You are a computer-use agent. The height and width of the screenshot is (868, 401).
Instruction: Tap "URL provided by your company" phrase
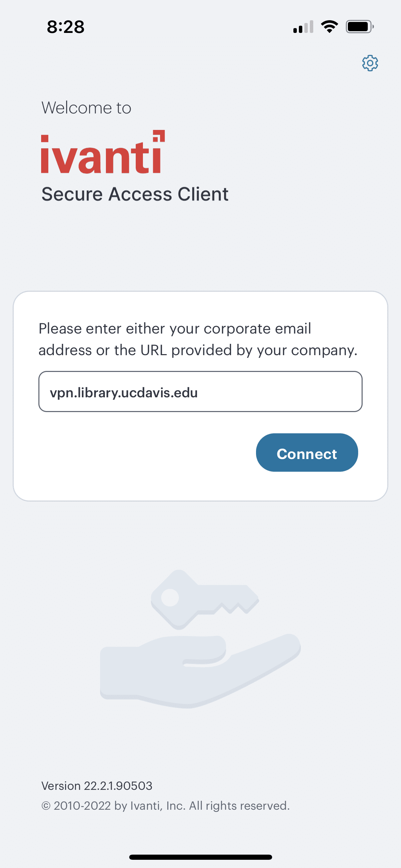[248, 350]
